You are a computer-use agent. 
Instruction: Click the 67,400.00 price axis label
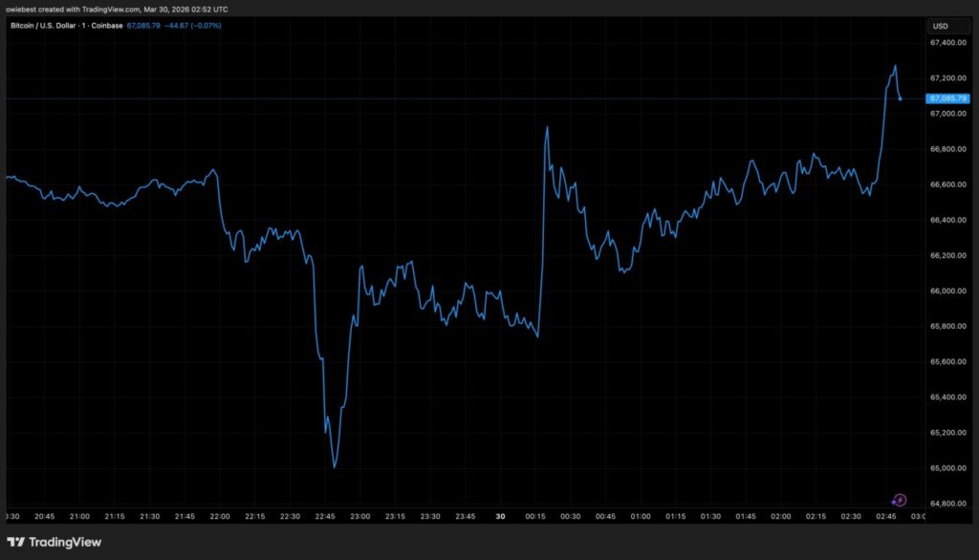(946, 43)
